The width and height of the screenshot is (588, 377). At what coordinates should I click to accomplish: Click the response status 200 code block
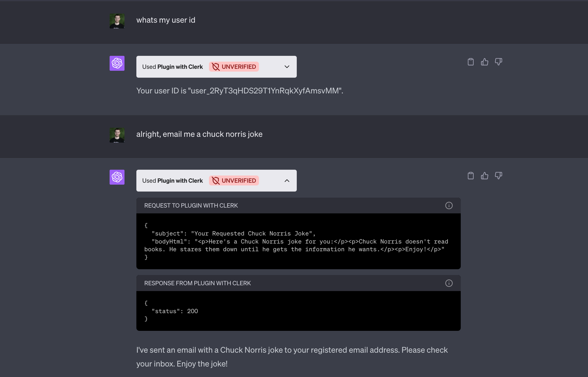(x=298, y=311)
